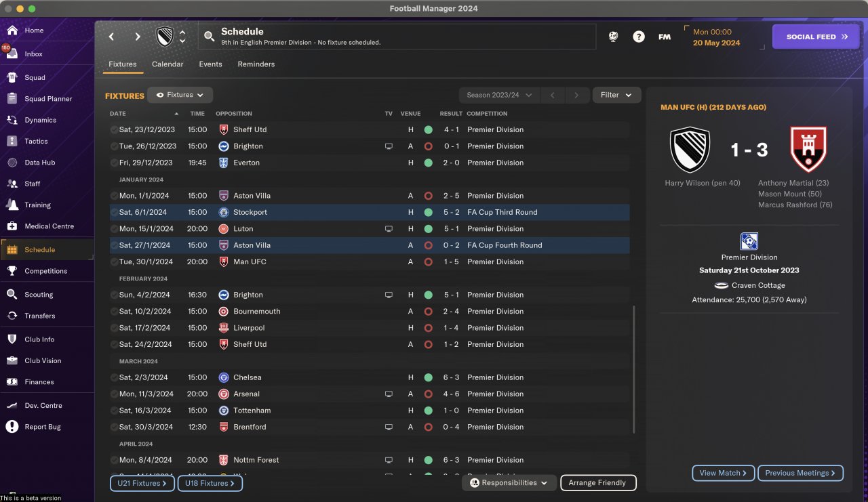This screenshot has height=502, width=868.
Task: Click the fixtures list vertical scrollbar
Action: (x=634, y=369)
